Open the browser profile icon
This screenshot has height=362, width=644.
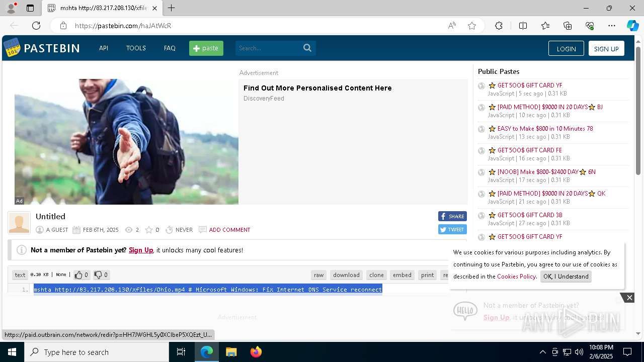(x=11, y=8)
